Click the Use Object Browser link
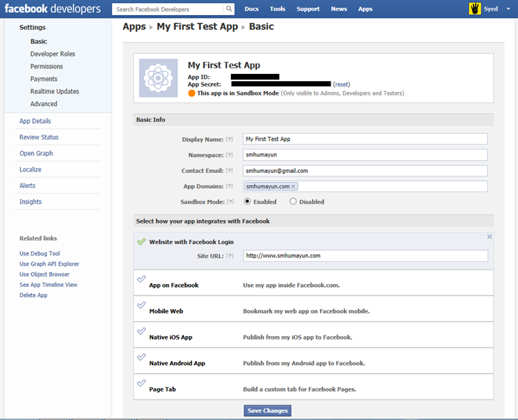 [44, 275]
